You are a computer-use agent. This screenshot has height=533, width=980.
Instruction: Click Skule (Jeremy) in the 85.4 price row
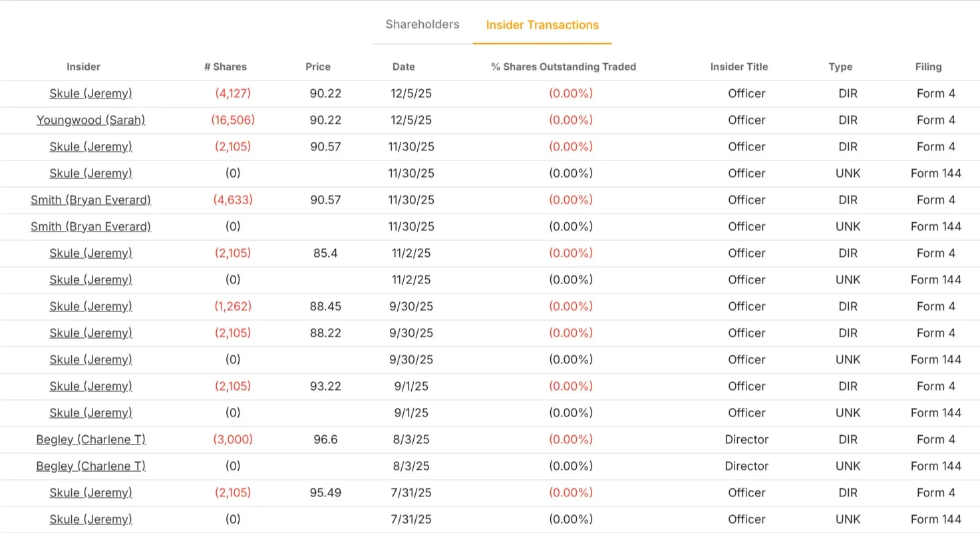[90, 254]
